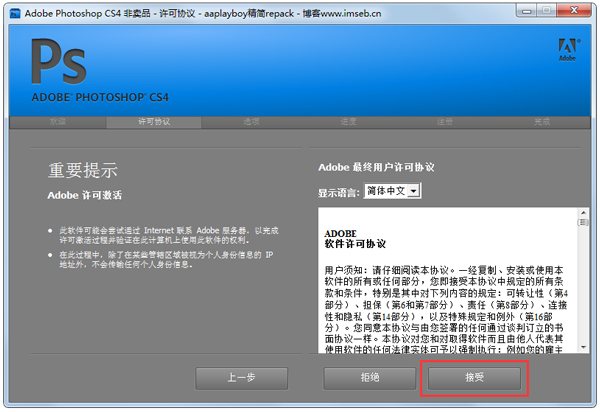Minimize the installer window

point(527,11)
